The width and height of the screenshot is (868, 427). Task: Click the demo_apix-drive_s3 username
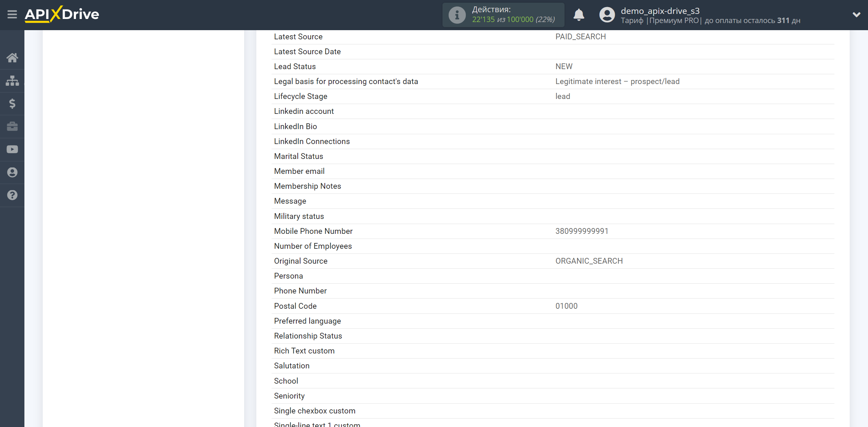660,11
